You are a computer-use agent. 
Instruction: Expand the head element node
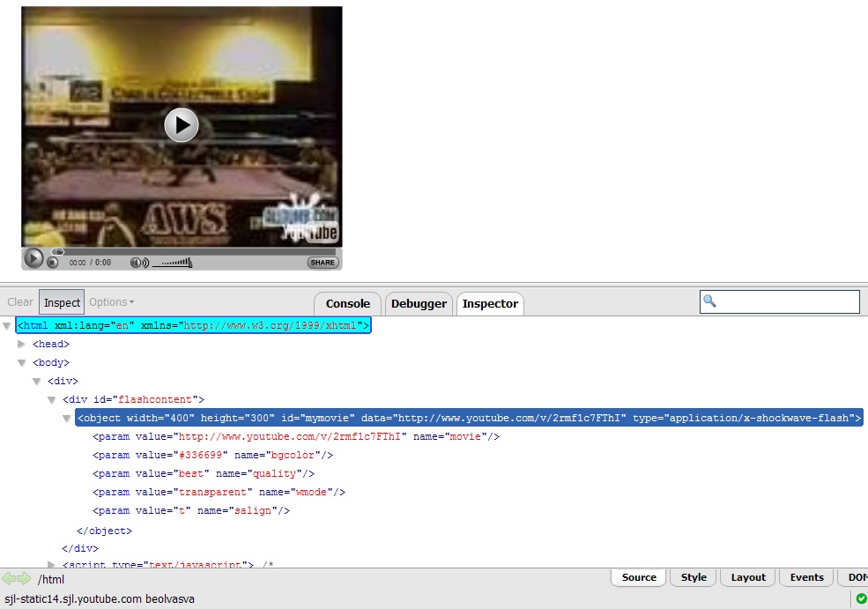(x=22, y=344)
